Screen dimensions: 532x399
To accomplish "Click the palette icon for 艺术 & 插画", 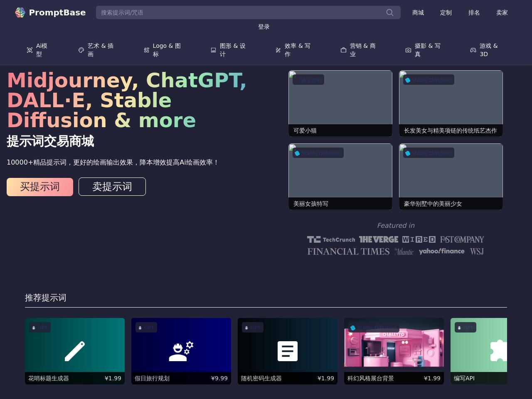I will point(81,50).
